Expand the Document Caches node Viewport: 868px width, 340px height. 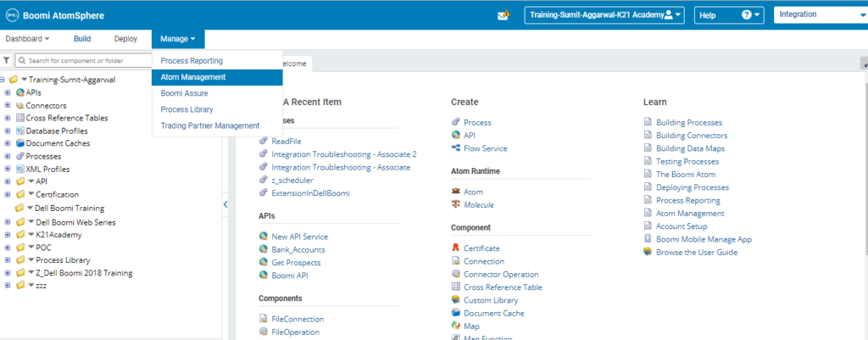click(7, 143)
